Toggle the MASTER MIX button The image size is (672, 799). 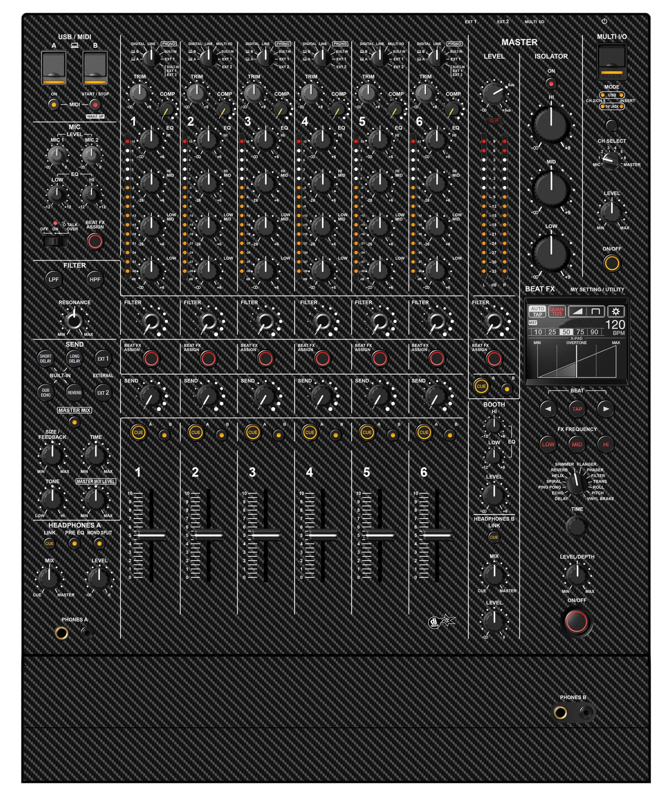[x=75, y=422]
